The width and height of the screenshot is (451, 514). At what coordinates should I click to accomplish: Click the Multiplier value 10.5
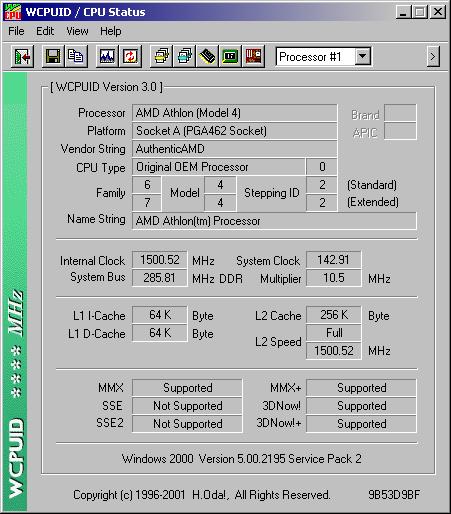[x=334, y=278]
